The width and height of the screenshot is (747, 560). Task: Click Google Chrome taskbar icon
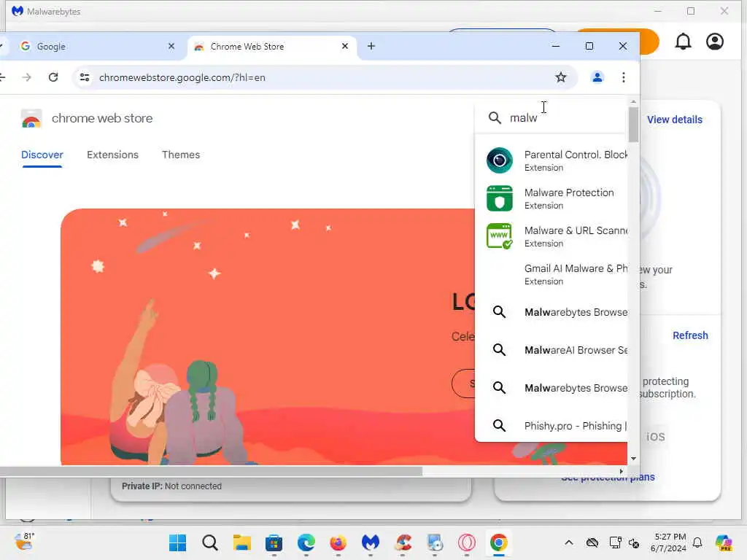499,542
